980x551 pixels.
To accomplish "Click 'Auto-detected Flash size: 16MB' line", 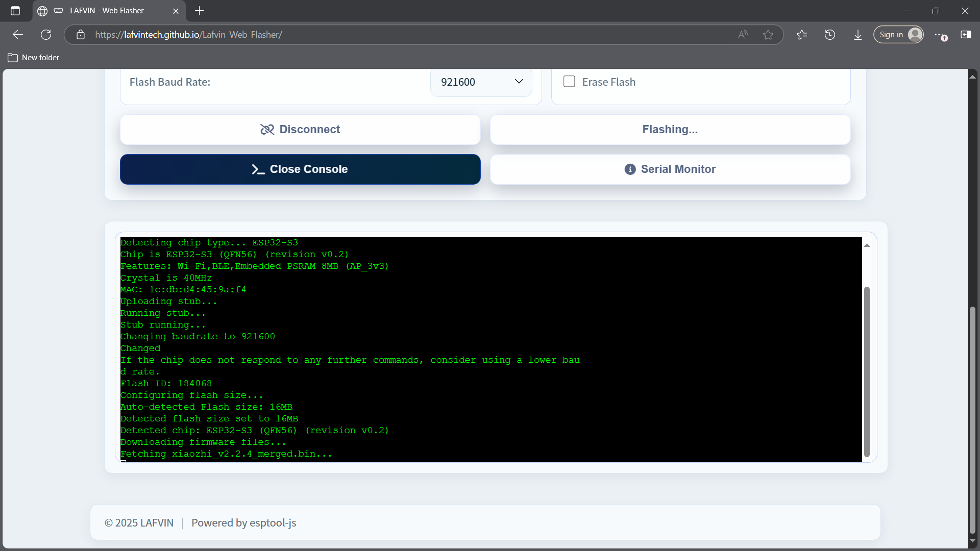I will tap(206, 407).
